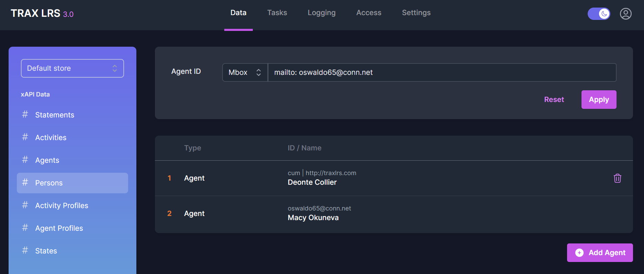The height and width of the screenshot is (274, 644).
Task: Click the hash icon beside Agents
Action: [x=25, y=160]
